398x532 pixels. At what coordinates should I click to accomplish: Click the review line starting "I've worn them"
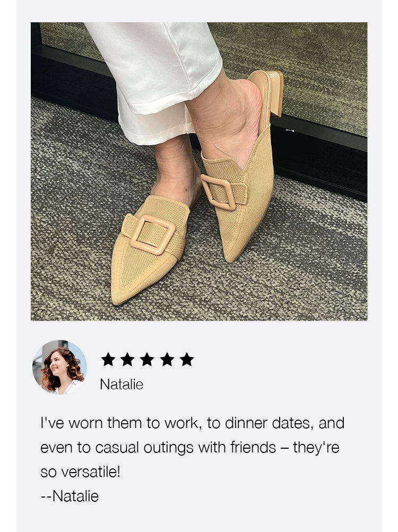click(193, 423)
